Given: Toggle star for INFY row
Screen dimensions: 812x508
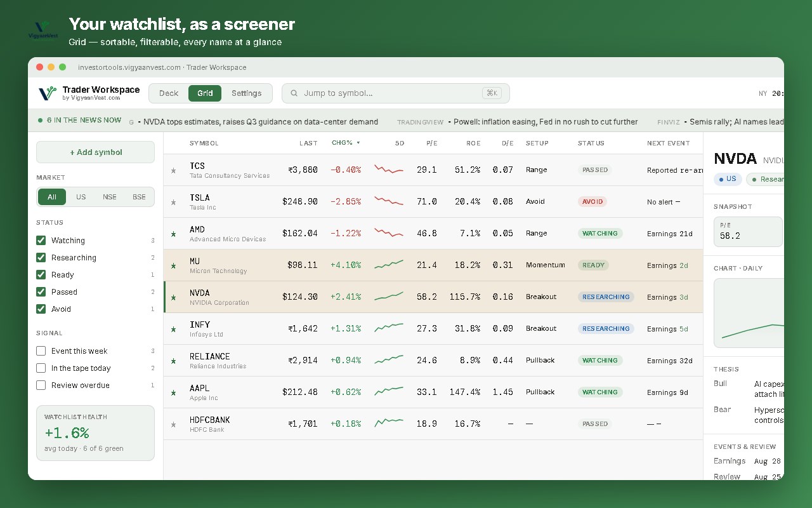Looking at the screenshot, I should (173, 329).
